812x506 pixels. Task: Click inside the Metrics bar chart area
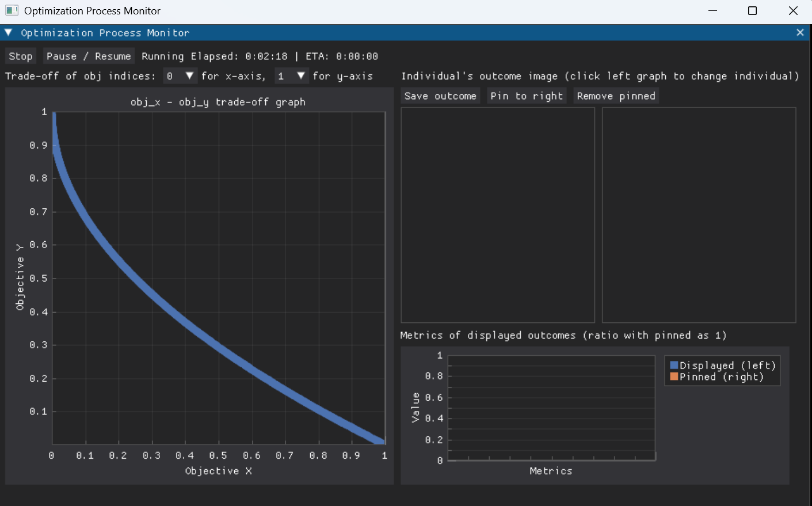click(x=551, y=407)
